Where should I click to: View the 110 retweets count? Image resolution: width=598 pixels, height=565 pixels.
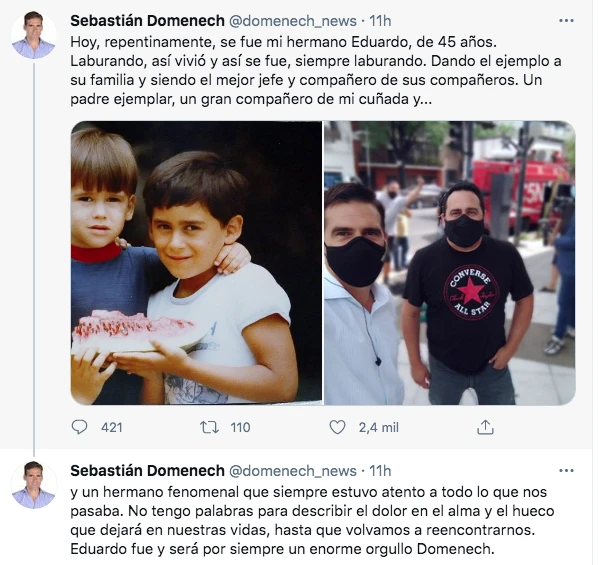click(240, 428)
